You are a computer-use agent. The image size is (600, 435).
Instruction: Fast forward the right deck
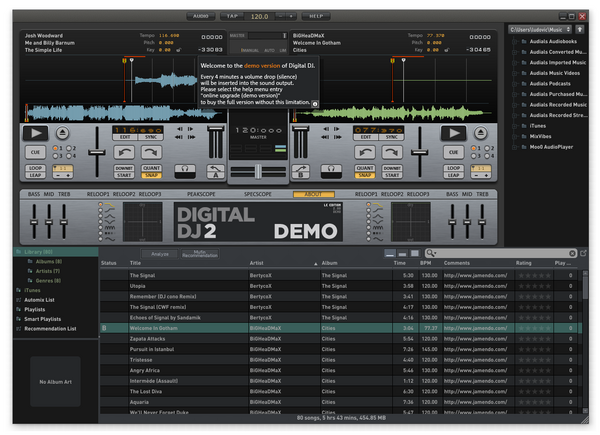[x=337, y=137]
